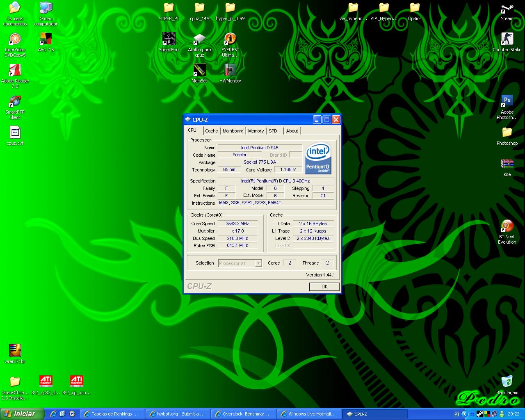Select the Steam desktop icon
525x420 pixels.
[x=507, y=11]
